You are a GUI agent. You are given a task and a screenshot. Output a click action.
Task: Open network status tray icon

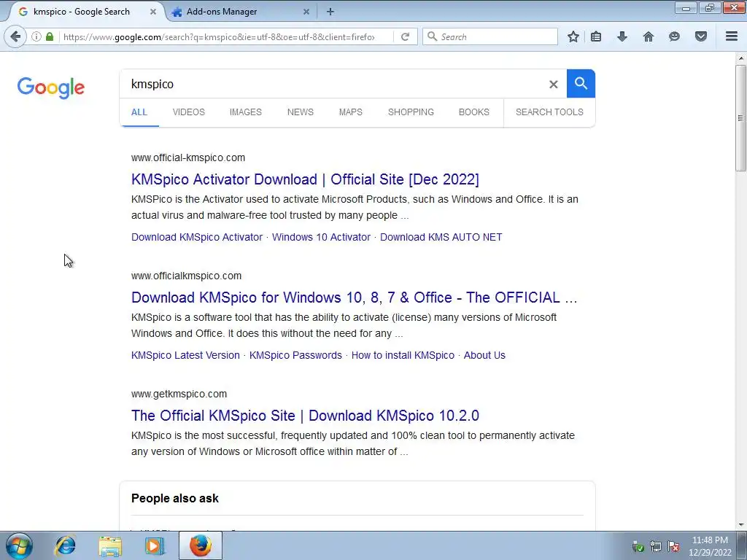click(x=656, y=546)
